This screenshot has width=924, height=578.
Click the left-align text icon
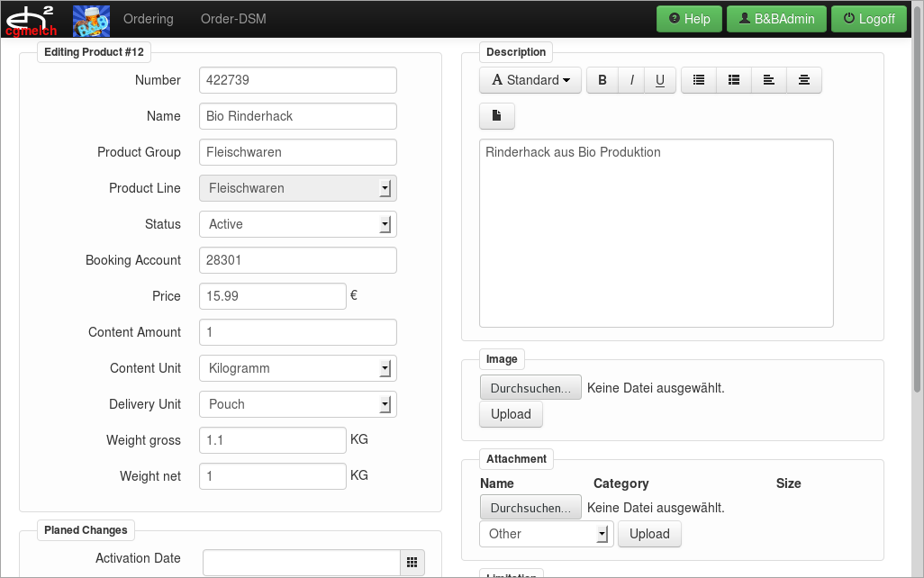(769, 80)
